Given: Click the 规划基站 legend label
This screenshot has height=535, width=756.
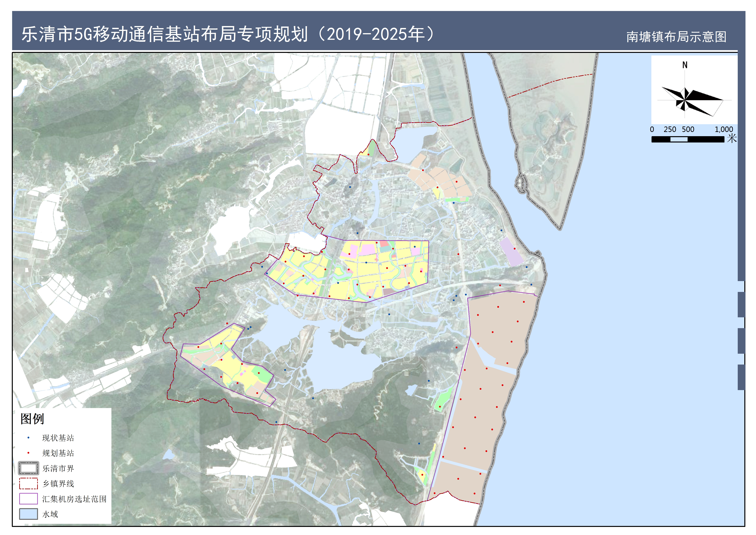Looking at the screenshot, I should pos(58,453).
